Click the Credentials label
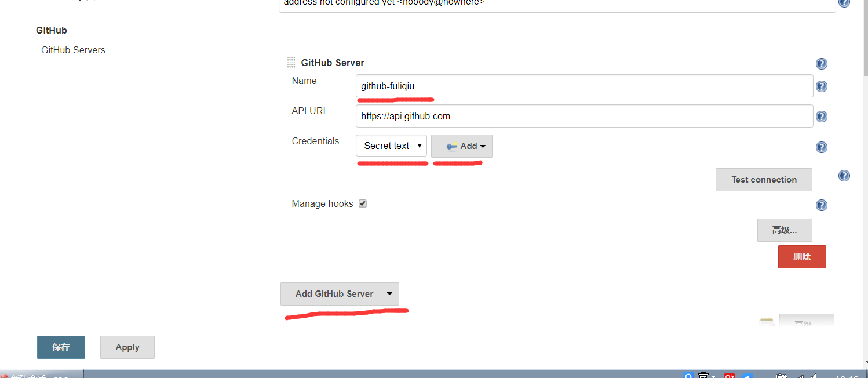The width and height of the screenshot is (868, 378). (x=315, y=141)
